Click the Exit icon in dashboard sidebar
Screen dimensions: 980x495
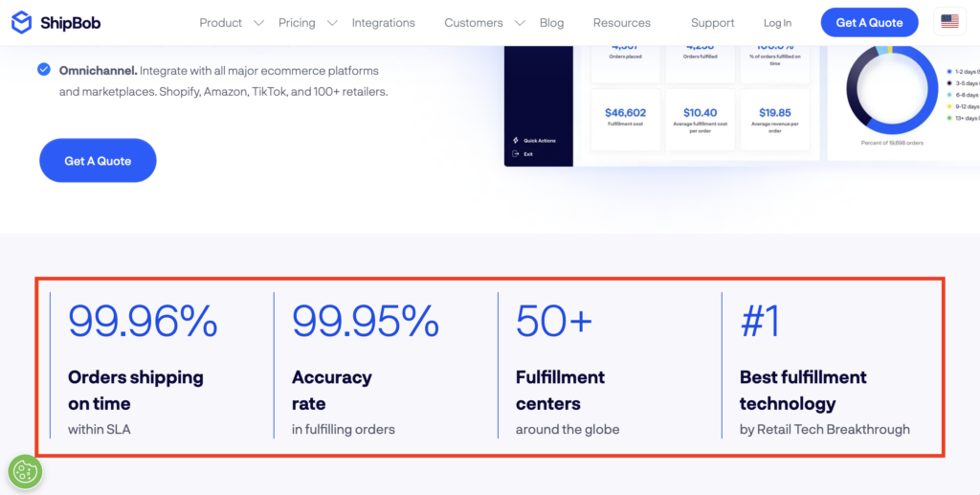pyautogui.click(x=516, y=153)
